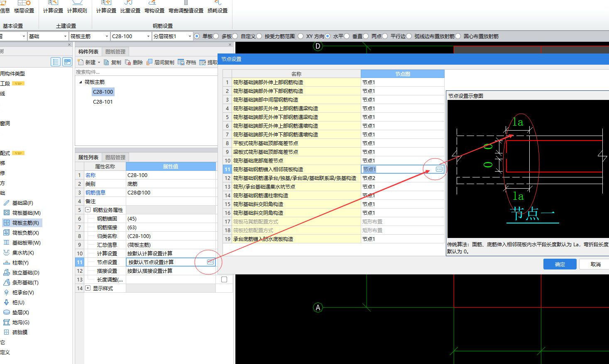
Task: Select 两点 radio option
Action: click(366, 36)
